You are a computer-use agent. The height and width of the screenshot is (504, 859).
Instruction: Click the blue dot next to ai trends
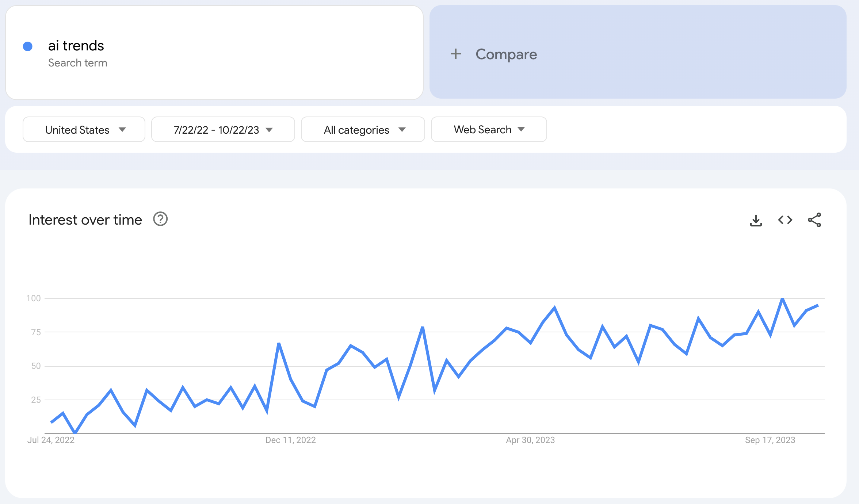(x=28, y=46)
